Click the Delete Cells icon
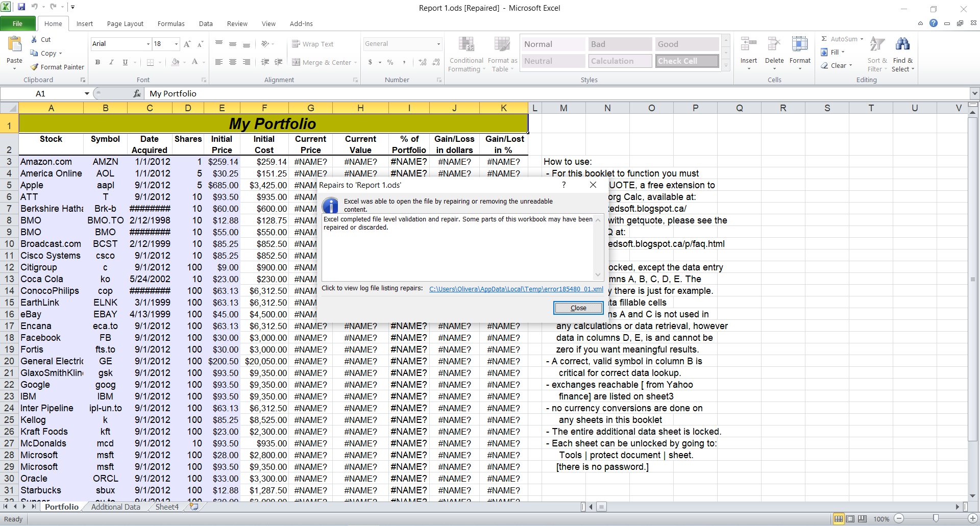 point(774,45)
